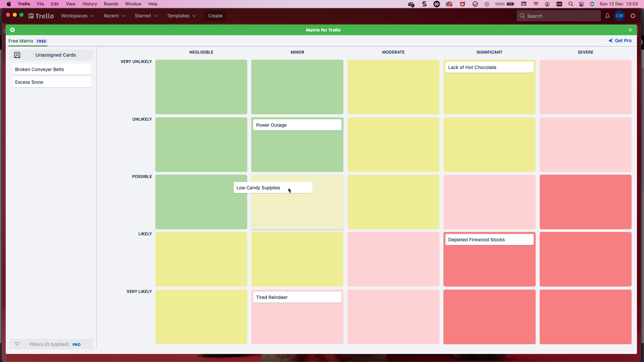Click the Get Pro sparkle icon

(x=611, y=41)
